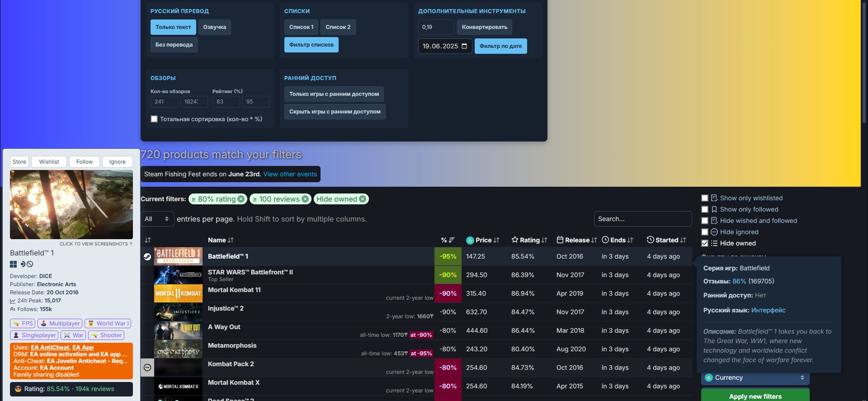Viewport: 868px width, 401px height.
Task: Focus the table Search field
Action: (643, 219)
